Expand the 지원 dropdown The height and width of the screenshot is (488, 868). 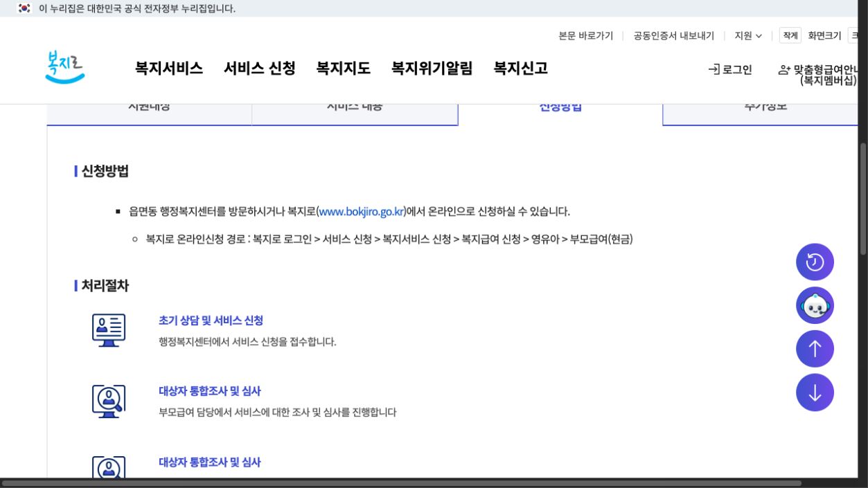(x=748, y=36)
